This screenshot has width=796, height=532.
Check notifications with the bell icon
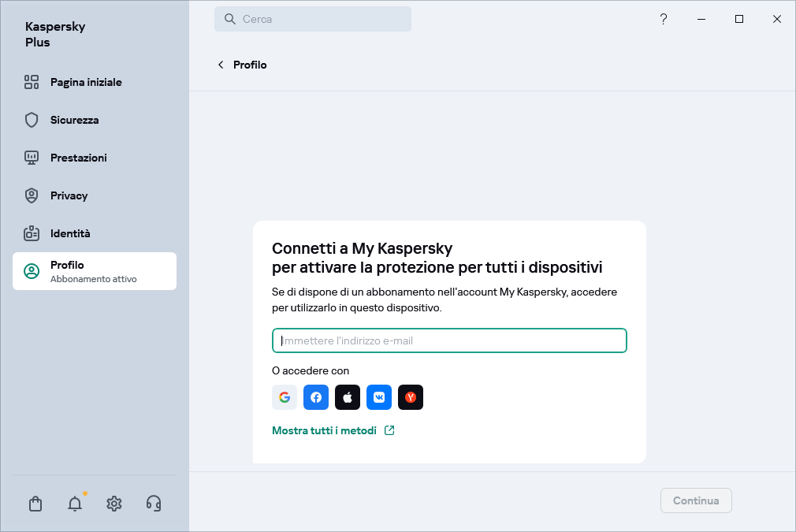tap(75, 503)
